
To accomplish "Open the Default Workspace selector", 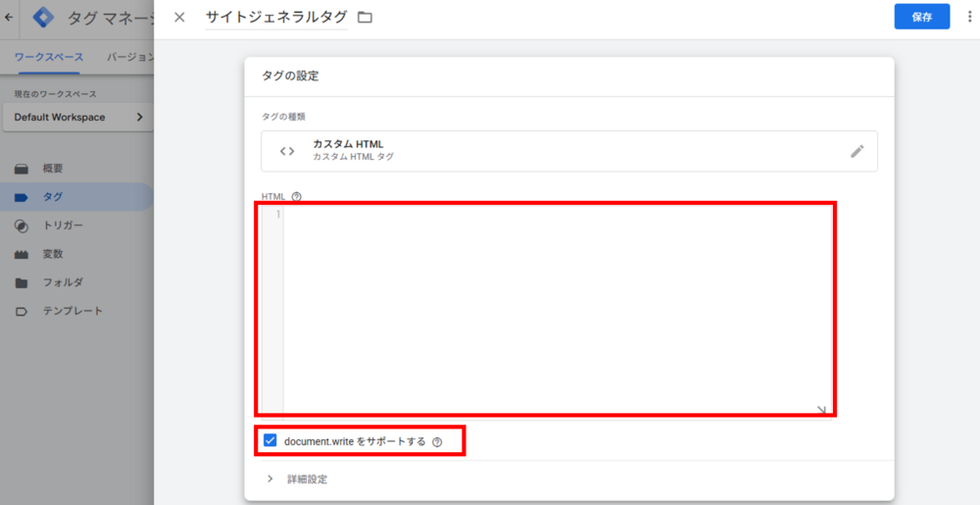I will (78, 118).
